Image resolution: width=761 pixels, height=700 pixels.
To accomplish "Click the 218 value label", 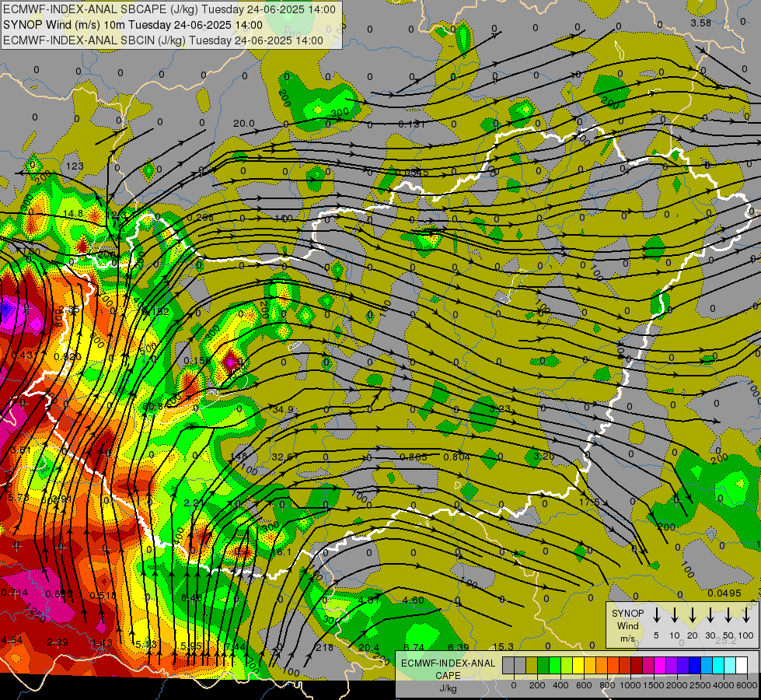I will click(x=325, y=648).
